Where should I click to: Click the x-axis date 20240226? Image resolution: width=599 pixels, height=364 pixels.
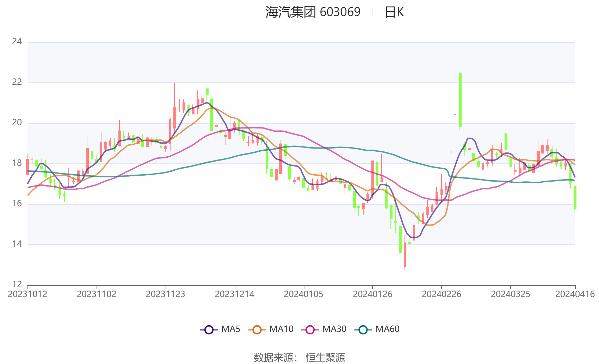(441, 294)
